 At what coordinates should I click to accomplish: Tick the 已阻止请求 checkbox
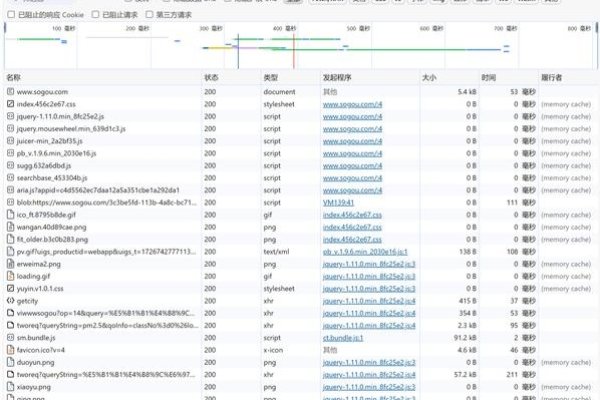pyautogui.click(x=95, y=15)
